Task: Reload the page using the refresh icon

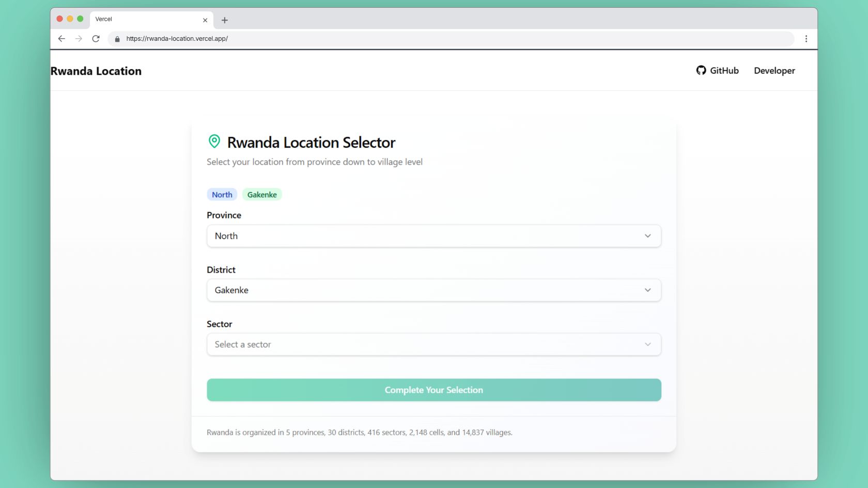Action: coord(96,38)
